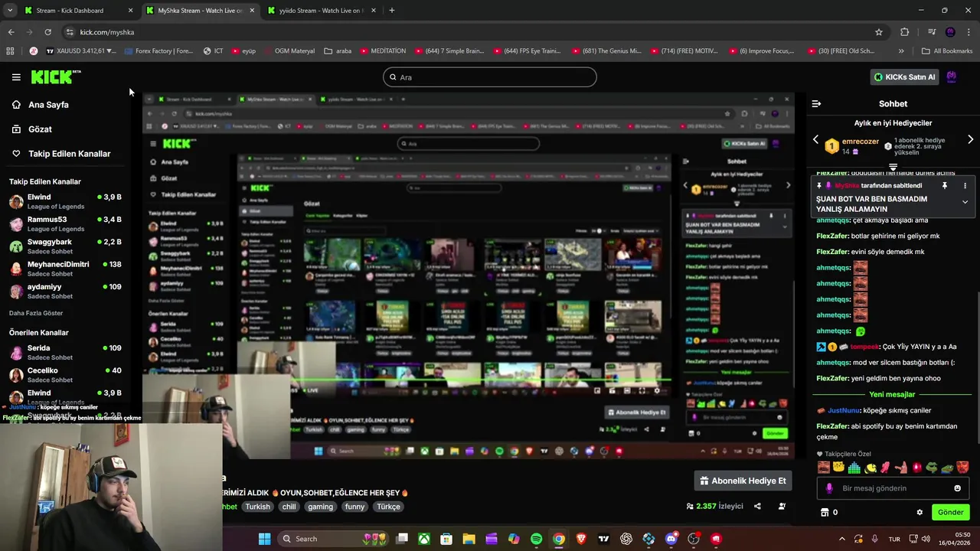Click the KICK logo
This screenshot has height=551, width=980.
56,77
